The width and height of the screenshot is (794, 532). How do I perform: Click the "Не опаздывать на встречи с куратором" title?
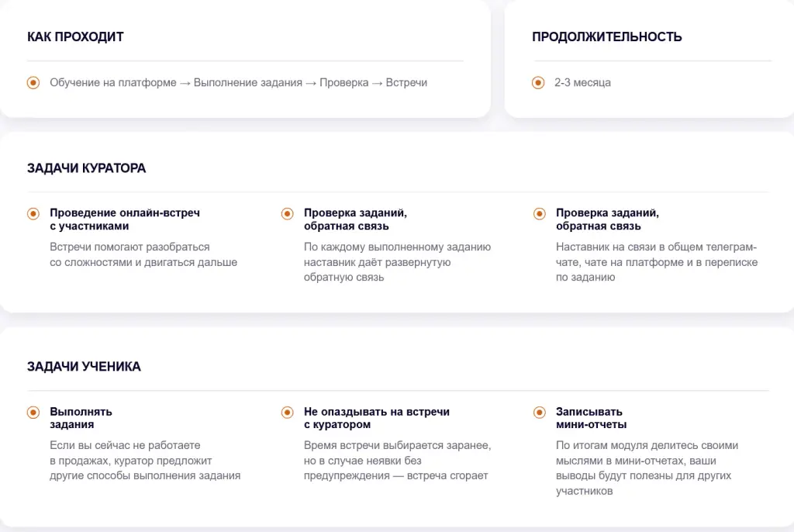pyautogui.click(x=377, y=418)
